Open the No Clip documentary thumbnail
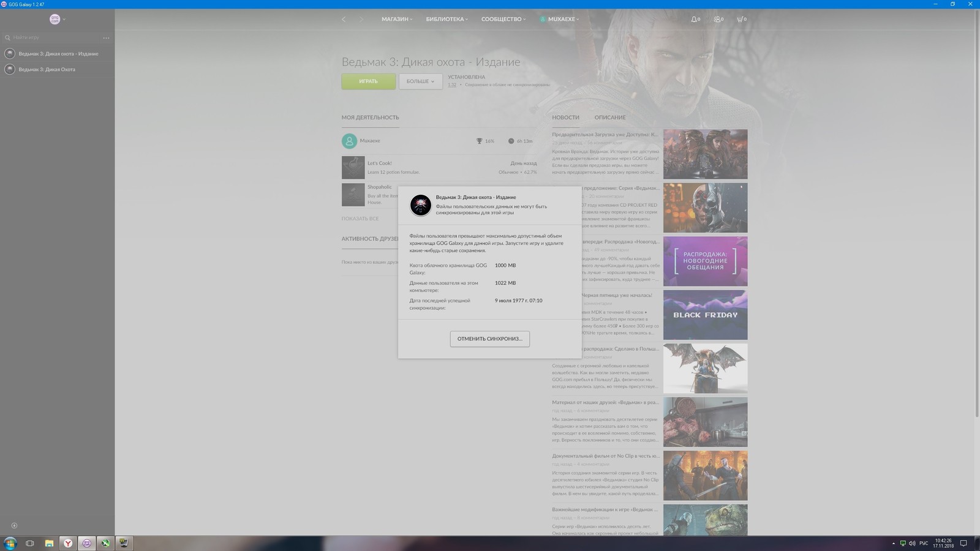980x551 pixels. click(x=705, y=475)
